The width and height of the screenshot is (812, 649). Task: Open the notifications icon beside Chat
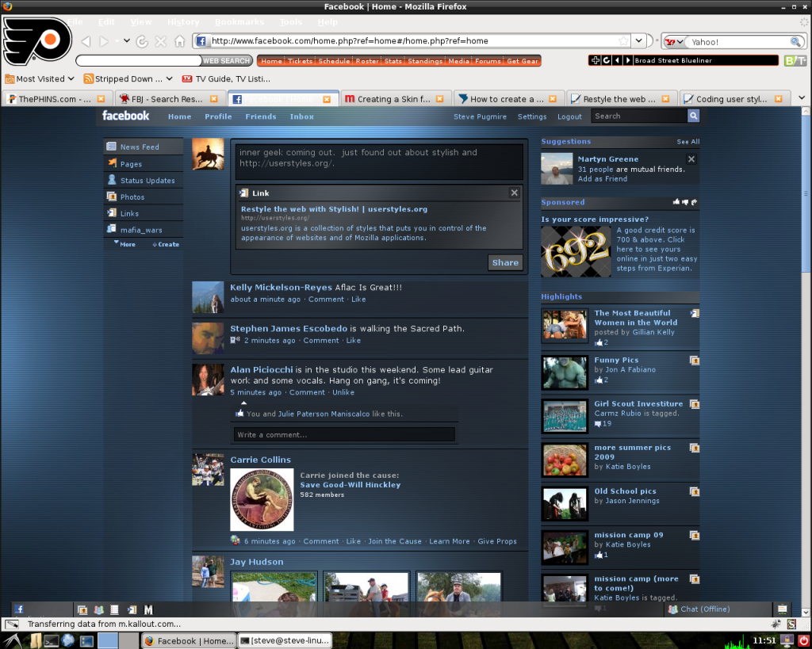point(783,609)
